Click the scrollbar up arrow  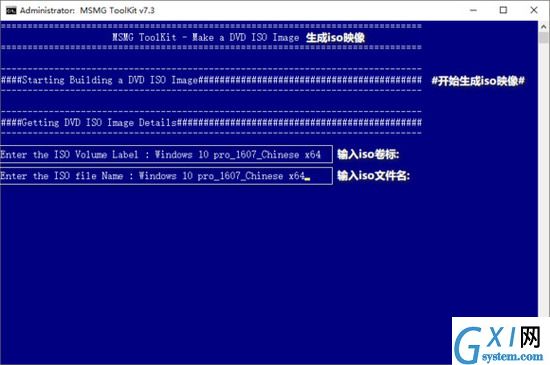coord(544,27)
